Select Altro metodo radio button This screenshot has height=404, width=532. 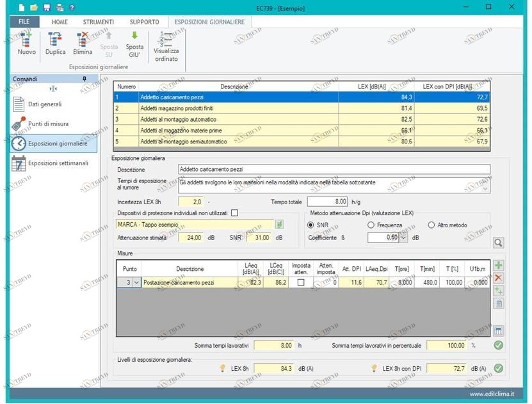431,225
